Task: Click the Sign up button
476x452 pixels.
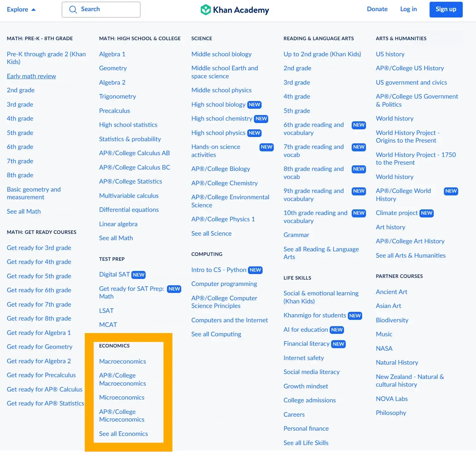Action: tap(446, 9)
